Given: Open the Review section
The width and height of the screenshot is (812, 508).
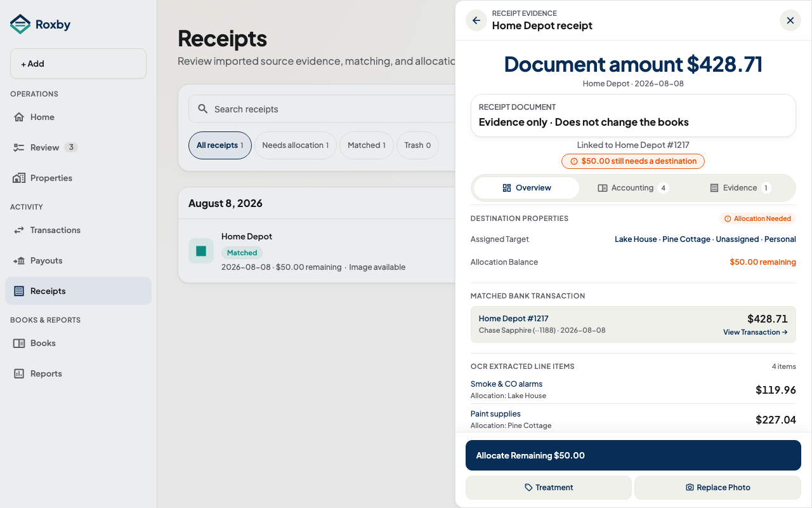Looking at the screenshot, I should point(78,147).
